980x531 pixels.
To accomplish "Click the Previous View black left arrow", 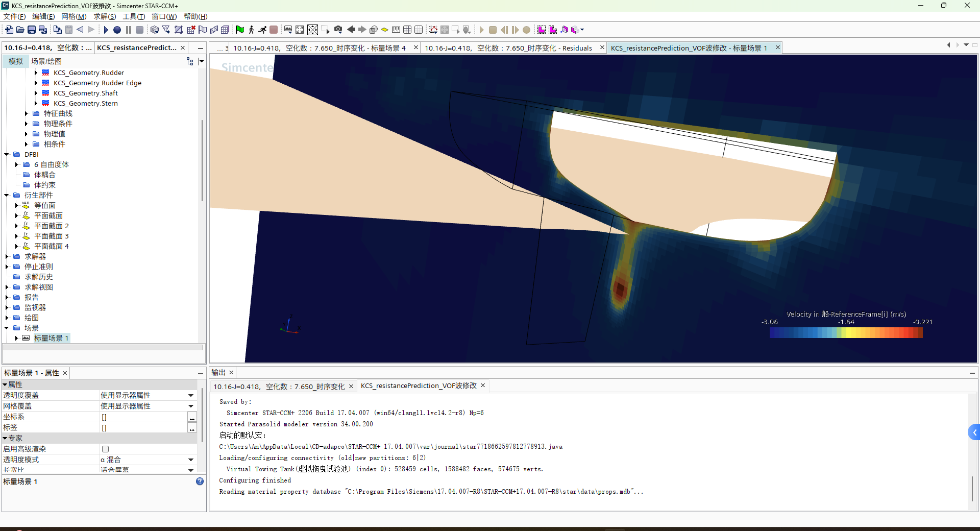I will point(351,30).
